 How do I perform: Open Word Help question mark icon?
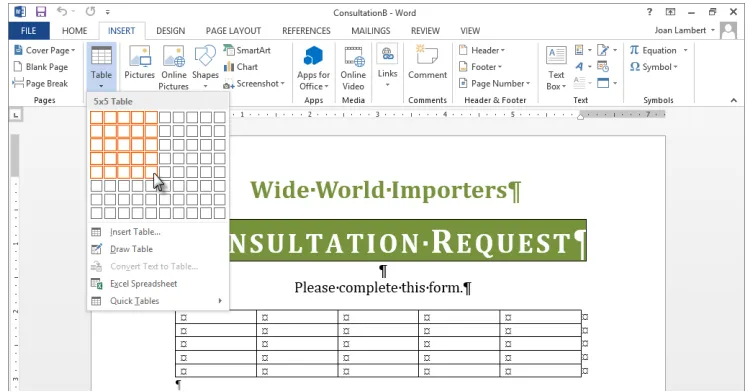coord(649,12)
